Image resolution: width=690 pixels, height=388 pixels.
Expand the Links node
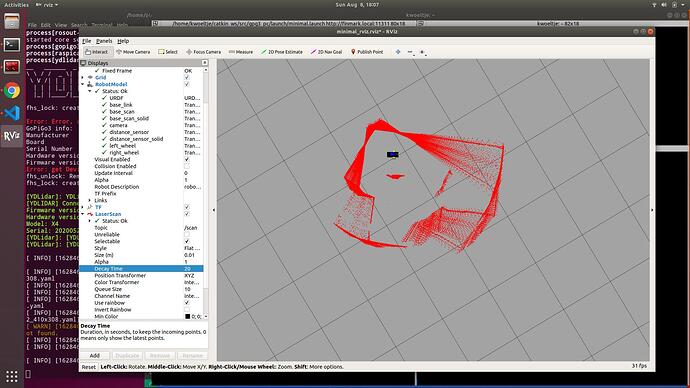(x=90, y=200)
